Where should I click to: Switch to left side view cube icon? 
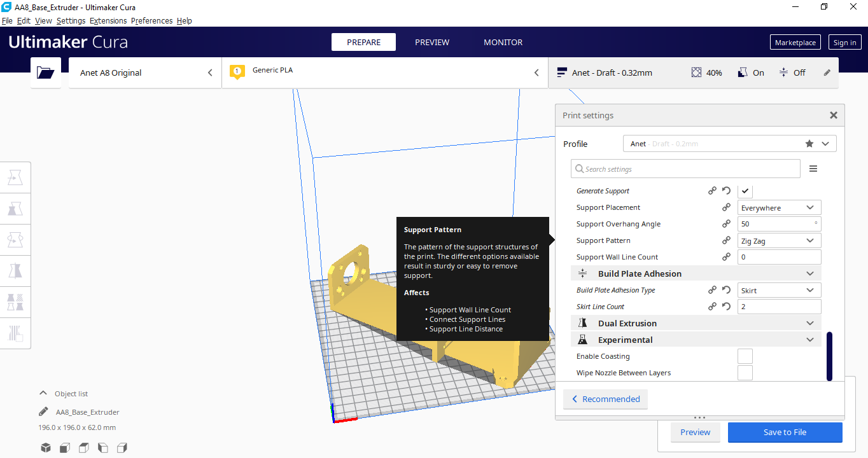102,448
